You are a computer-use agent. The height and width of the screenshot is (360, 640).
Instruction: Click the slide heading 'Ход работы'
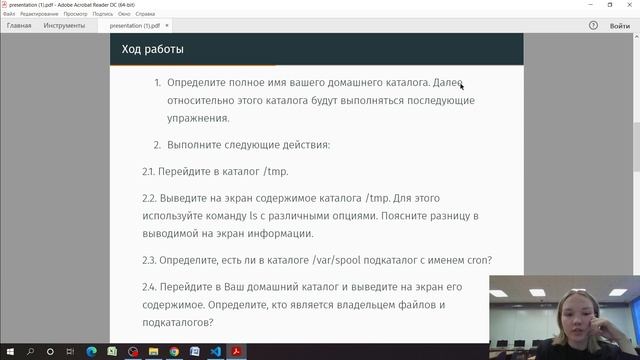(153, 49)
